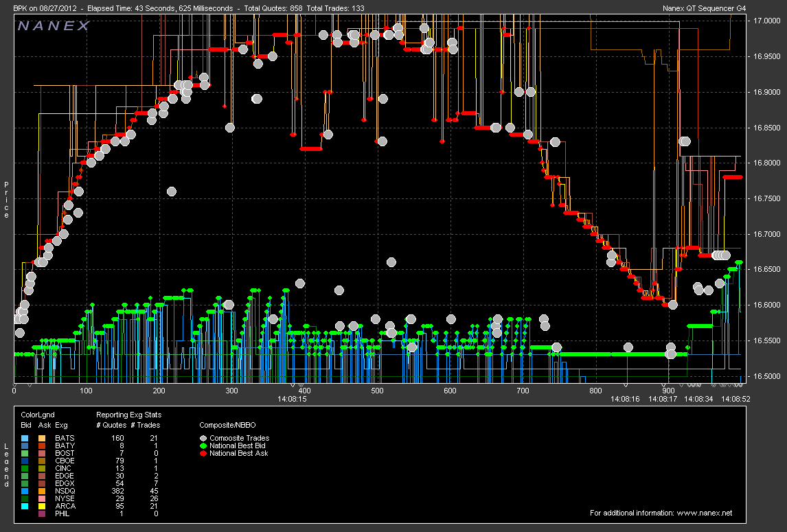Click the National Best Ask red marker
This screenshot has height=532, width=787.
pyautogui.click(x=203, y=453)
